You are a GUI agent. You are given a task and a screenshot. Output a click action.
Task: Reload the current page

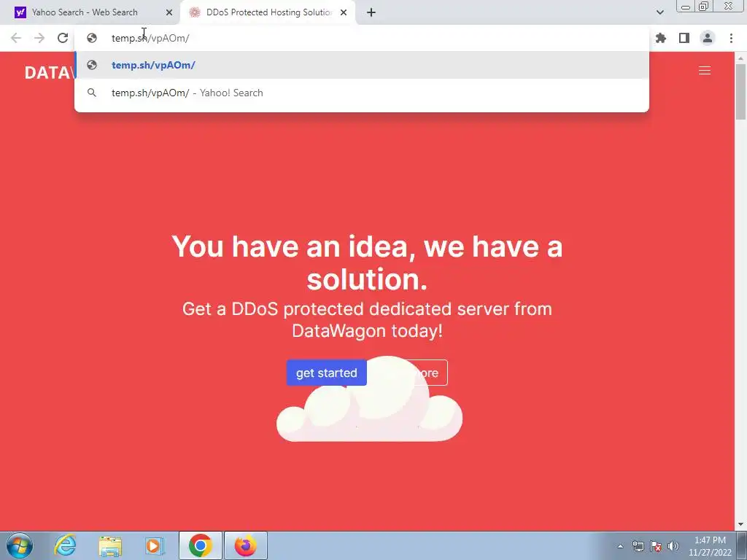(x=63, y=38)
